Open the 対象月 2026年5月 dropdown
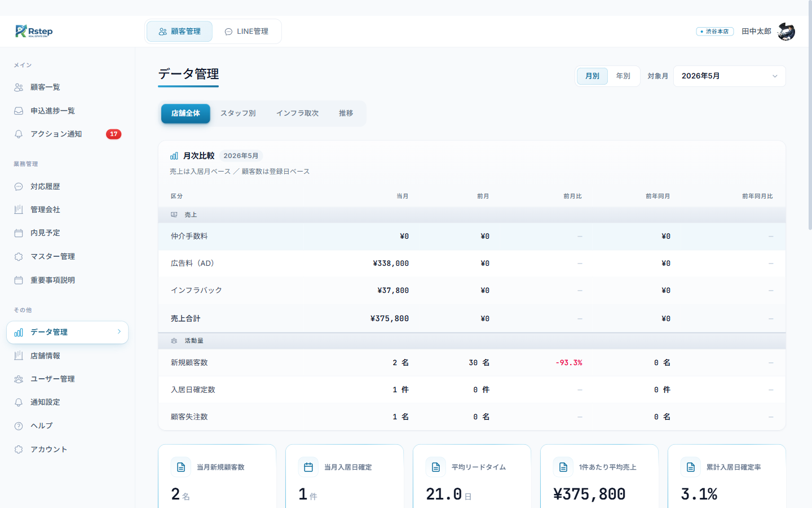 pos(730,76)
